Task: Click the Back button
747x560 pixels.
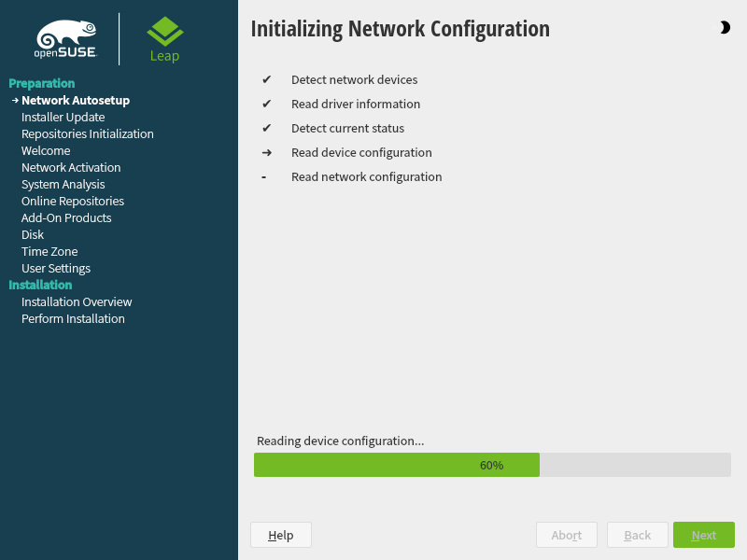Action: (x=638, y=535)
